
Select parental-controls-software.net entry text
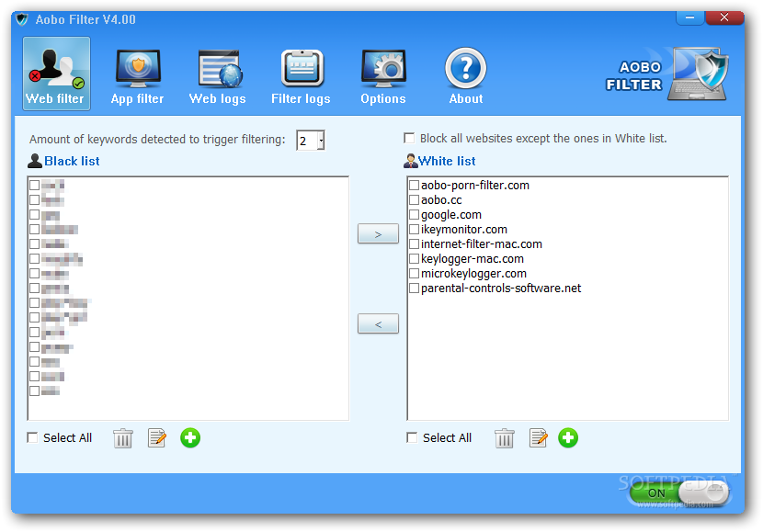click(501, 288)
